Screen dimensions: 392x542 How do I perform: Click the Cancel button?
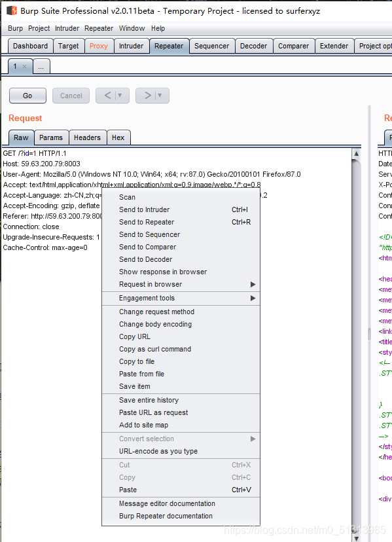click(x=71, y=96)
